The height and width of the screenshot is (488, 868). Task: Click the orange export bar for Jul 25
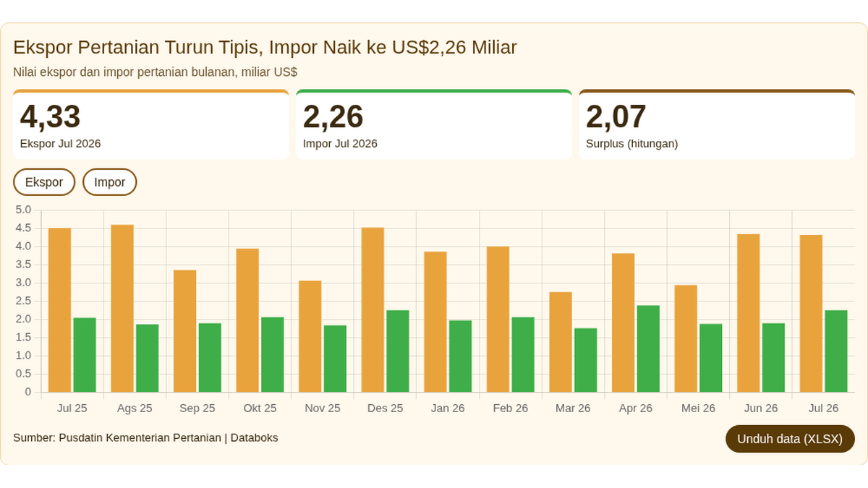(60, 310)
